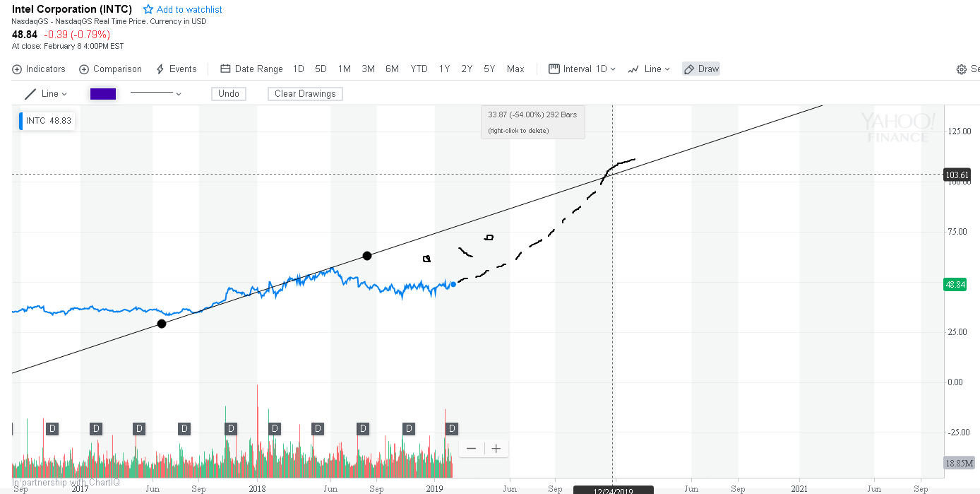This screenshot has width=980, height=494.
Task: Open the chart Settings gear
Action: tap(960, 69)
